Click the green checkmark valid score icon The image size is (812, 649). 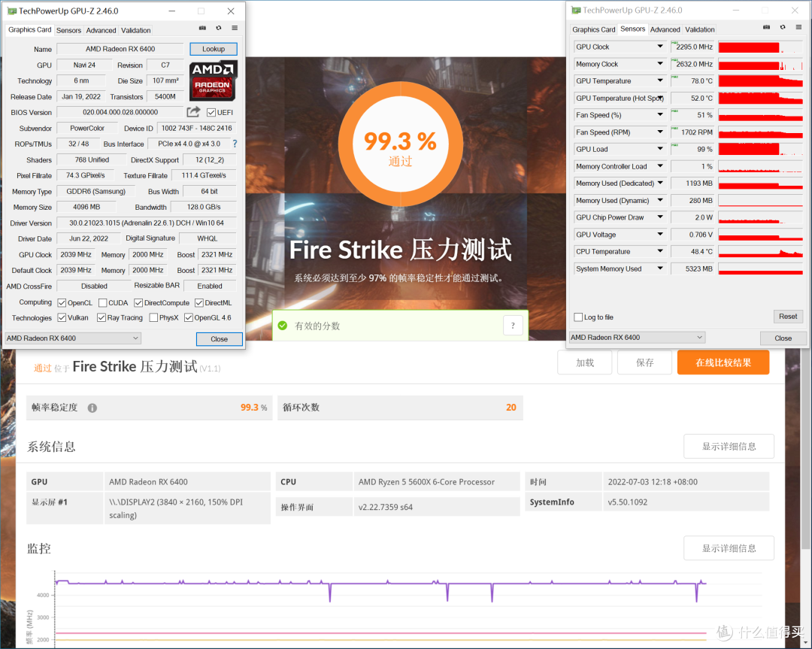pos(282,326)
